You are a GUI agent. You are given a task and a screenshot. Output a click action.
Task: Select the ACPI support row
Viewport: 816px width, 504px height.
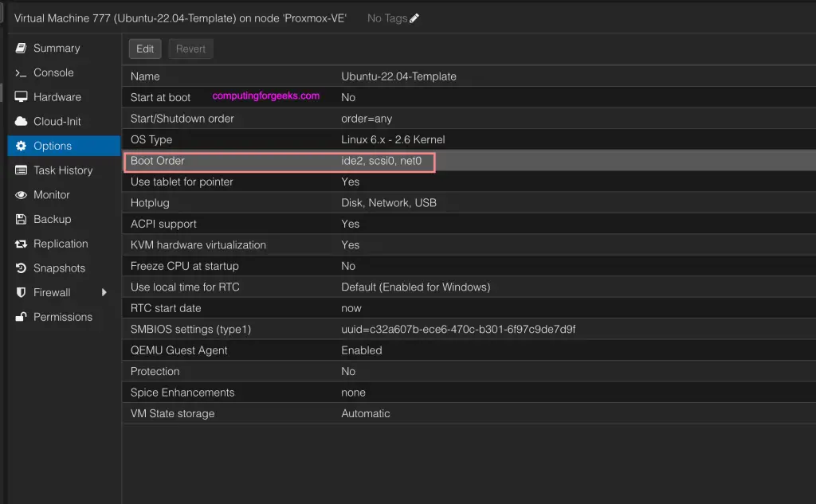click(x=469, y=224)
